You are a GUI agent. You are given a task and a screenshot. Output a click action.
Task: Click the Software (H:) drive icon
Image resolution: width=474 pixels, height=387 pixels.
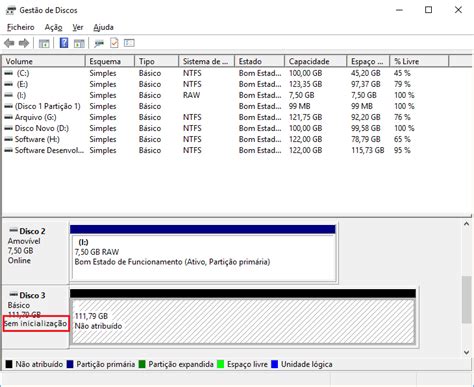(x=8, y=139)
